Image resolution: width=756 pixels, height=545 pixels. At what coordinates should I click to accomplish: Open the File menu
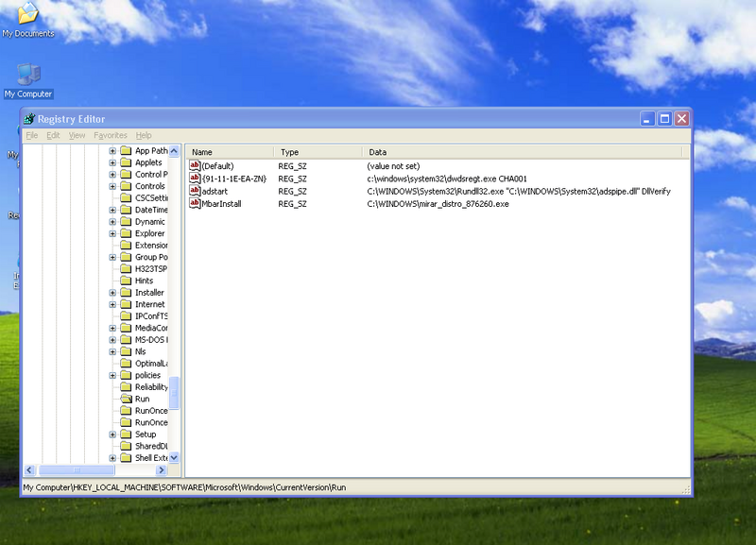(x=32, y=135)
